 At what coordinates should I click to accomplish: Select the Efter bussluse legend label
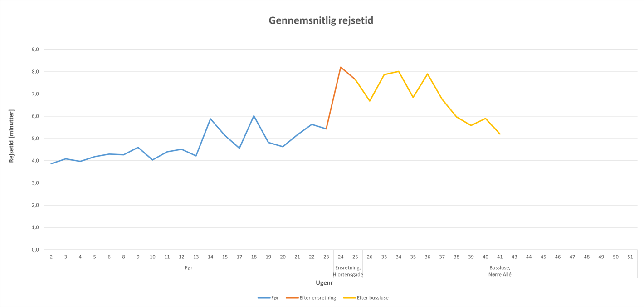pyautogui.click(x=372, y=298)
